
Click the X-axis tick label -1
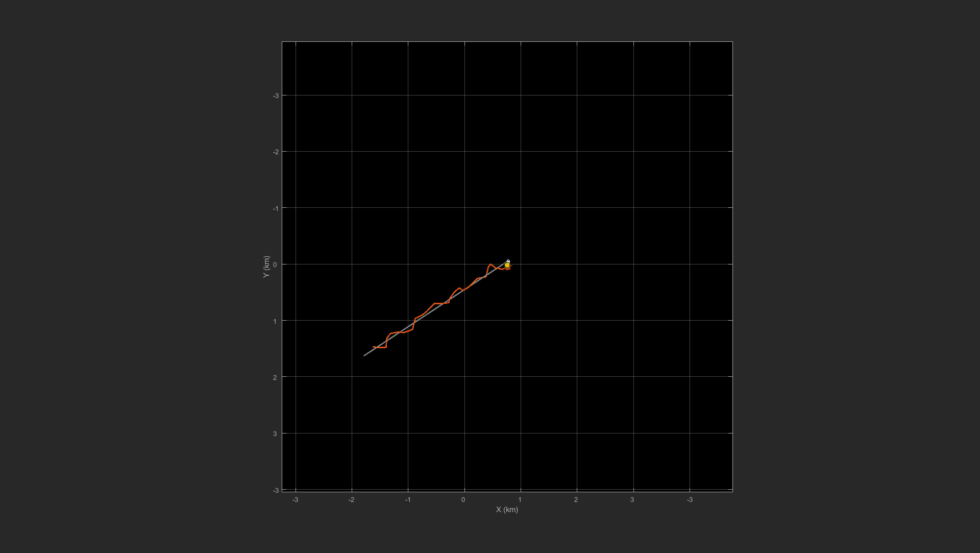click(407, 500)
